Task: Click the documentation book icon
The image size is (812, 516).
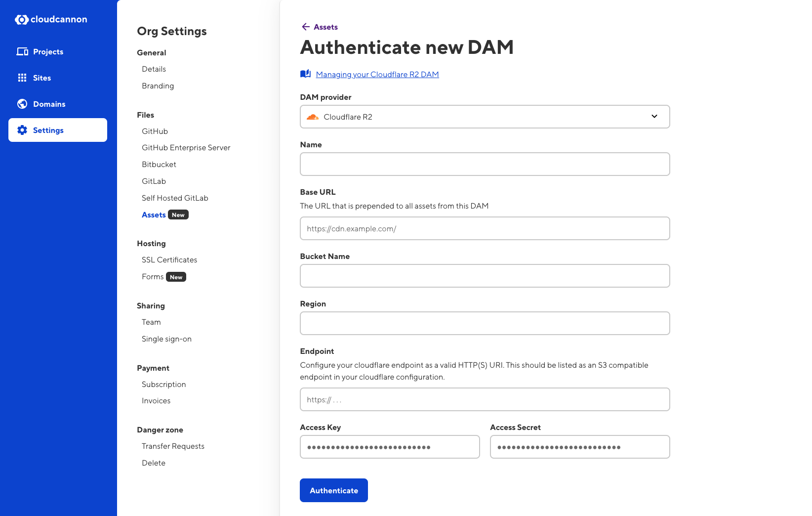Action: click(x=305, y=74)
